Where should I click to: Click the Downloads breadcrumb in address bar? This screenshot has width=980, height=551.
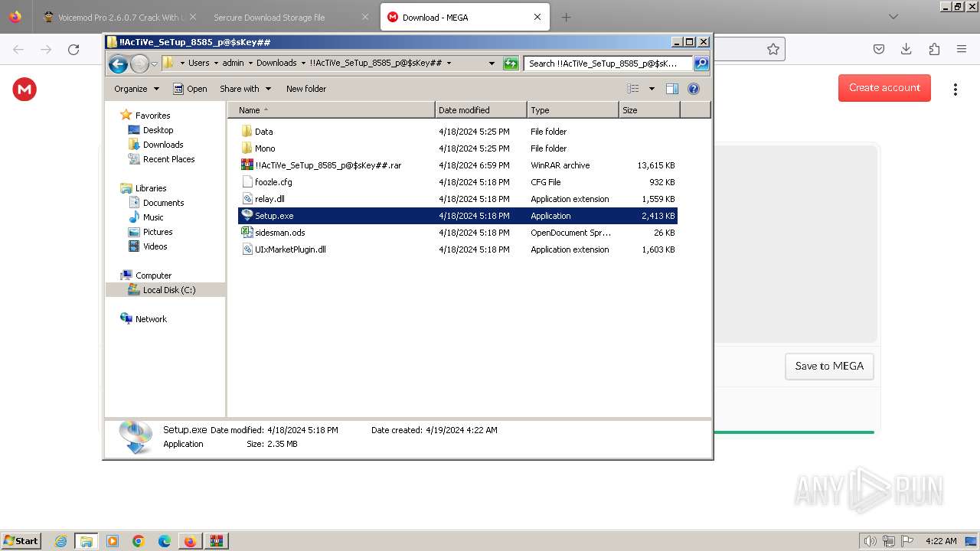tap(276, 64)
